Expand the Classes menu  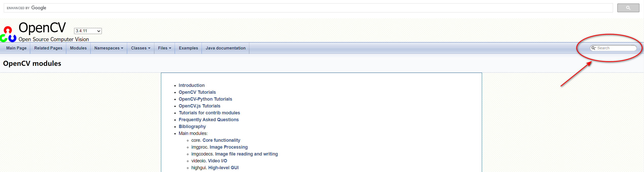pos(141,48)
